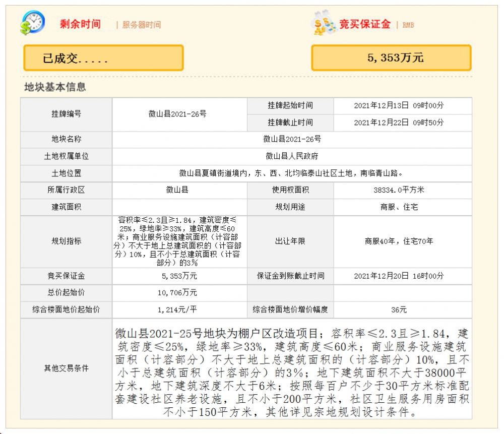The height and width of the screenshot is (434, 504).
Task: Click the 商服、住宅 value
Action: click(x=399, y=207)
